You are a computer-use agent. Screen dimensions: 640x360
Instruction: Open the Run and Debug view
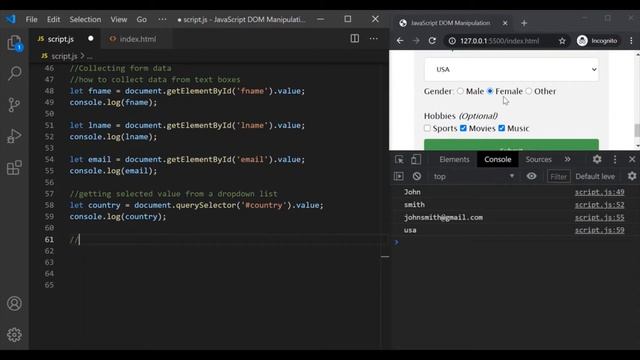pyautogui.click(x=14, y=136)
